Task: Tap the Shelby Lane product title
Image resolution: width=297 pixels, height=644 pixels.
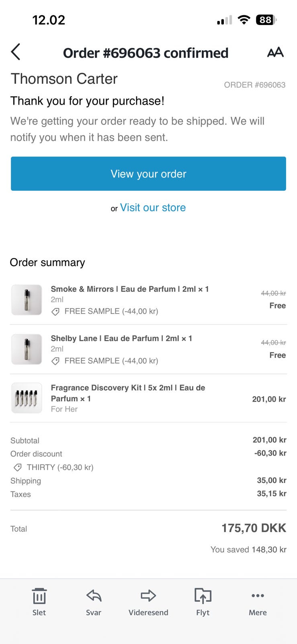Action: pos(121,339)
